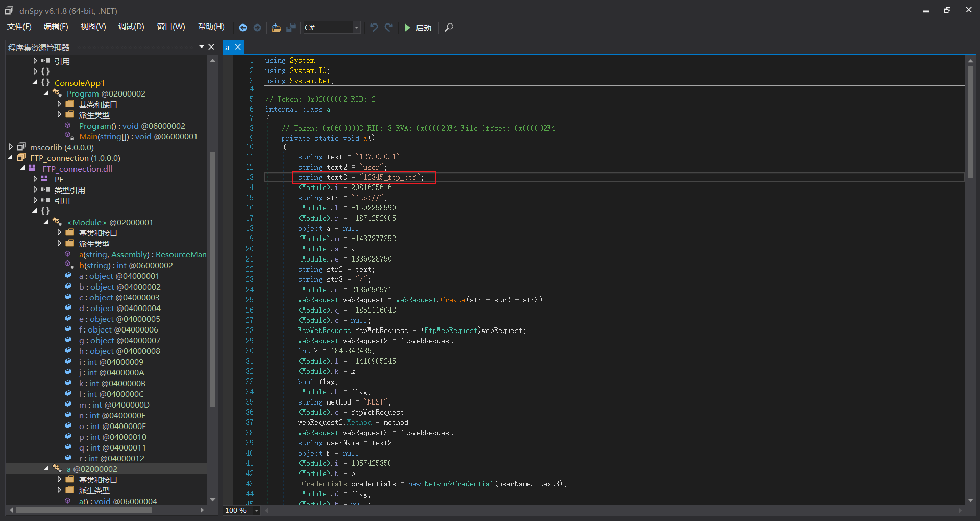This screenshot has height=521, width=980.
Task: Click the navigate back arrow icon
Action: pos(243,28)
